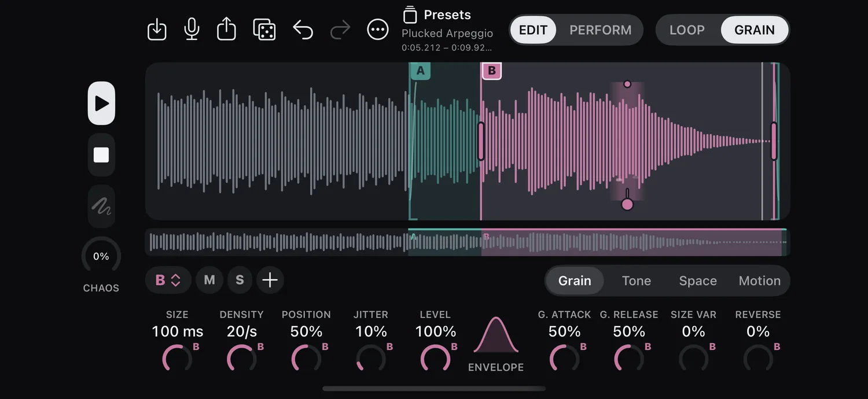Enable the scribble draw tool
868x399 pixels.
tap(101, 206)
